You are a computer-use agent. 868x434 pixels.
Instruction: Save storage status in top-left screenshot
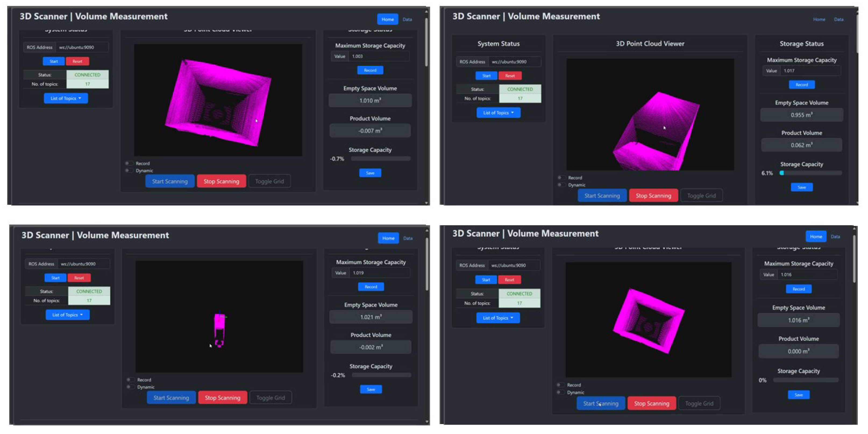pos(370,173)
